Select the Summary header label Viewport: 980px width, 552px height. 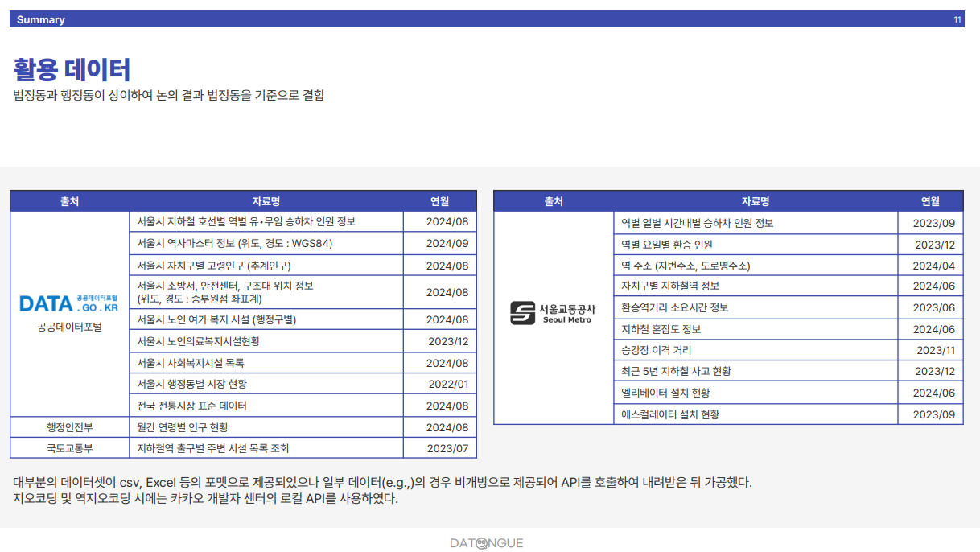coord(41,19)
